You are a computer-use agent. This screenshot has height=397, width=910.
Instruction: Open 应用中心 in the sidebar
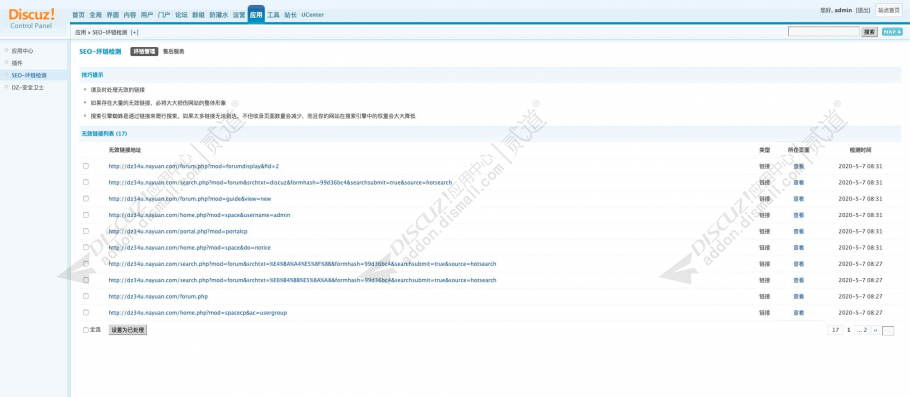(22, 50)
